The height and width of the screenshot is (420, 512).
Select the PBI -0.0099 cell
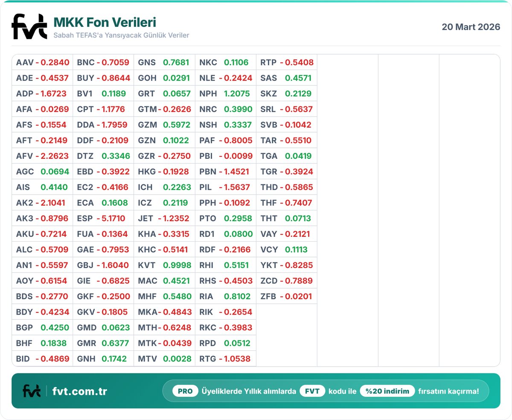(226, 156)
